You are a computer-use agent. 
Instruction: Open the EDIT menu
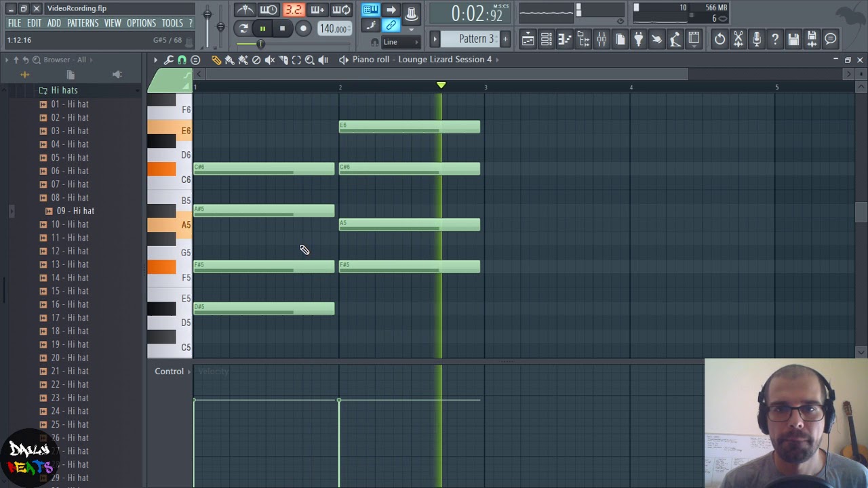[34, 23]
